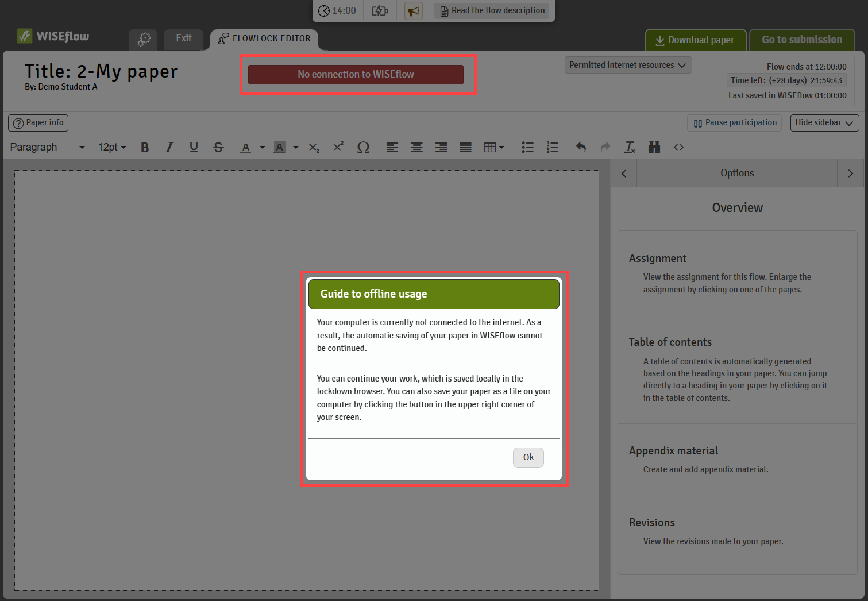Open the Assignment section in sidebar

pos(738,273)
